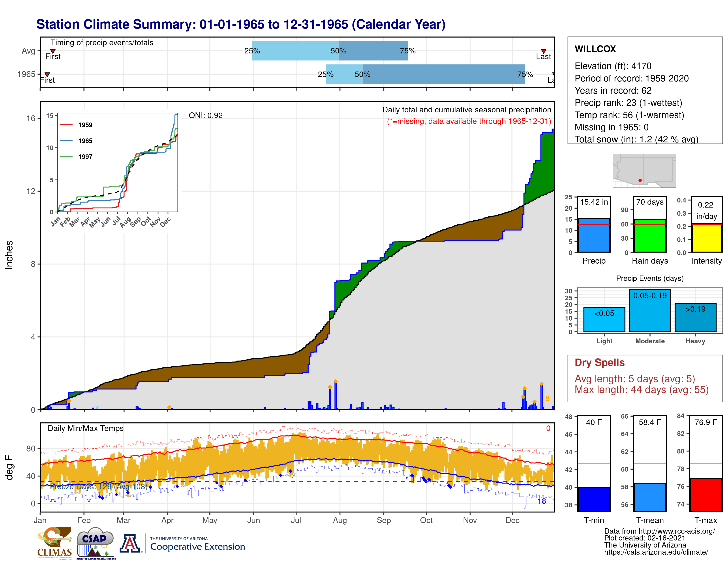Click the 'Inches' y-axis label

pyautogui.click(x=9, y=255)
